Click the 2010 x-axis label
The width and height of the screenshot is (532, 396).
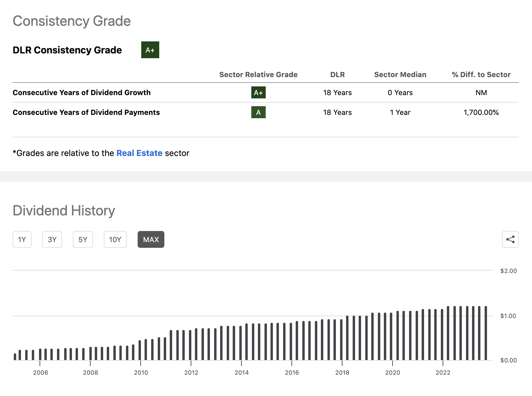tap(141, 372)
